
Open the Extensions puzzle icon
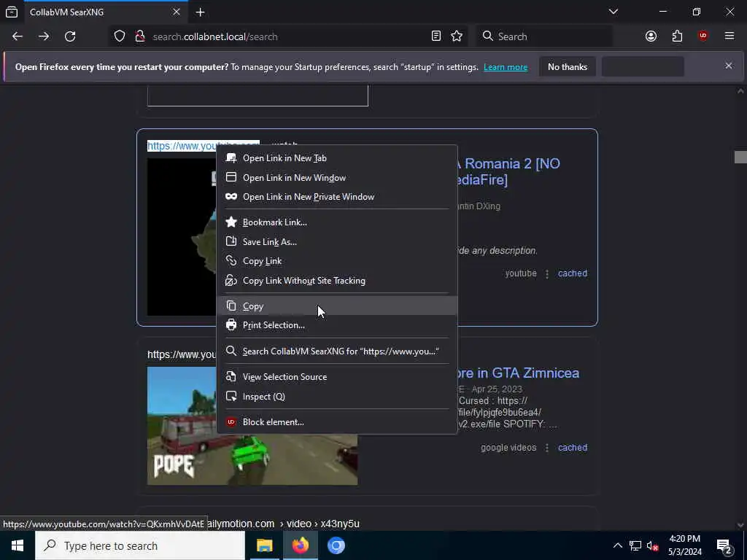coord(677,36)
